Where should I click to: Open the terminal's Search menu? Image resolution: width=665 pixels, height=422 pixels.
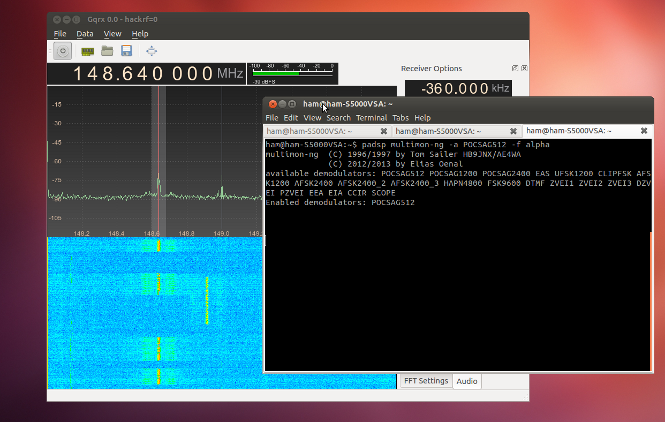pyautogui.click(x=338, y=118)
